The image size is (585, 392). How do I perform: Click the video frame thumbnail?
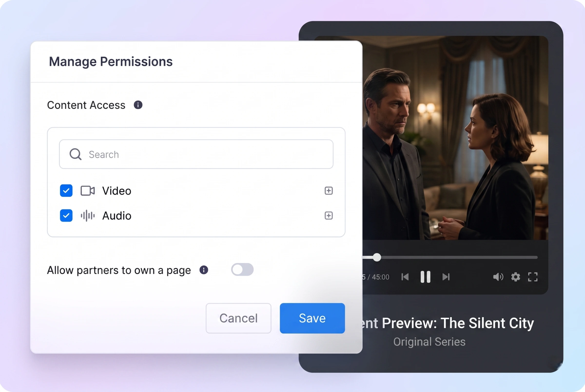[455, 138]
